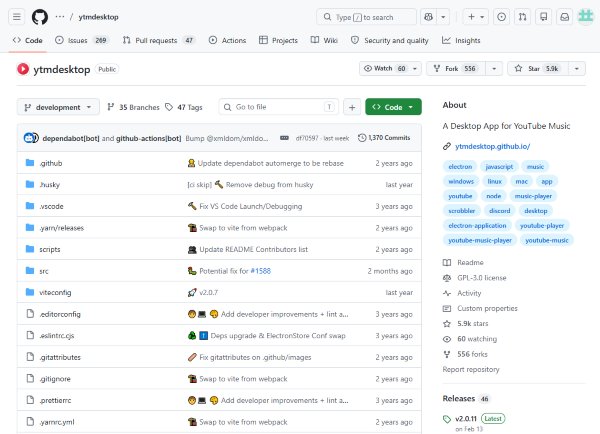Open the 1,370 Commits history
The width and height of the screenshot is (600, 434).
click(x=384, y=138)
